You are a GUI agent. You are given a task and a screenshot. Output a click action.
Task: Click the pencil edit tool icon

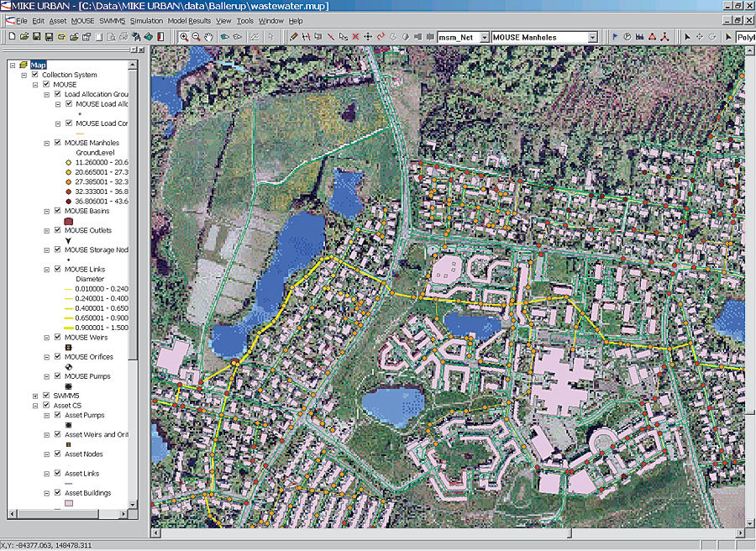(294, 37)
